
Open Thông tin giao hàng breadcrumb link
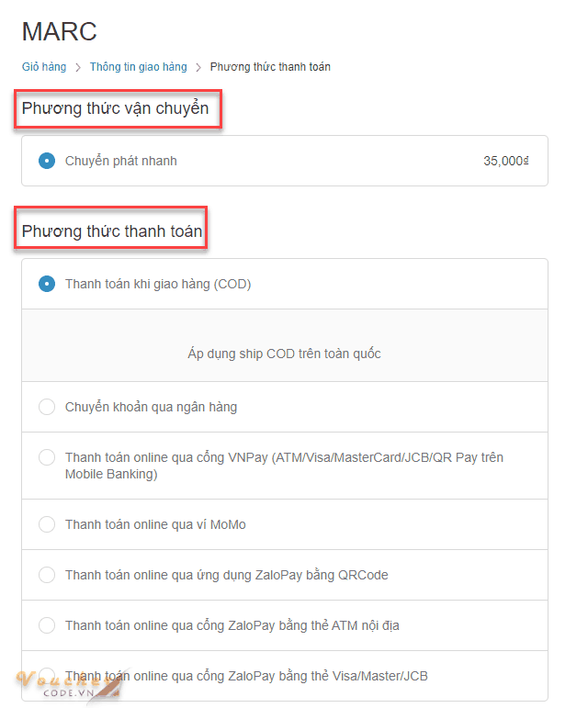click(x=138, y=67)
